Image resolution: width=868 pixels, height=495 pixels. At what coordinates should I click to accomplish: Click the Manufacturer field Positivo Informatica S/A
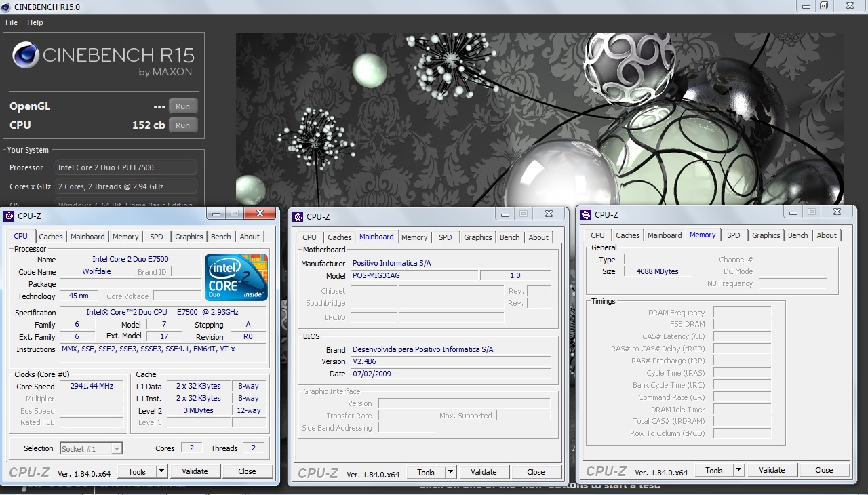point(450,263)
